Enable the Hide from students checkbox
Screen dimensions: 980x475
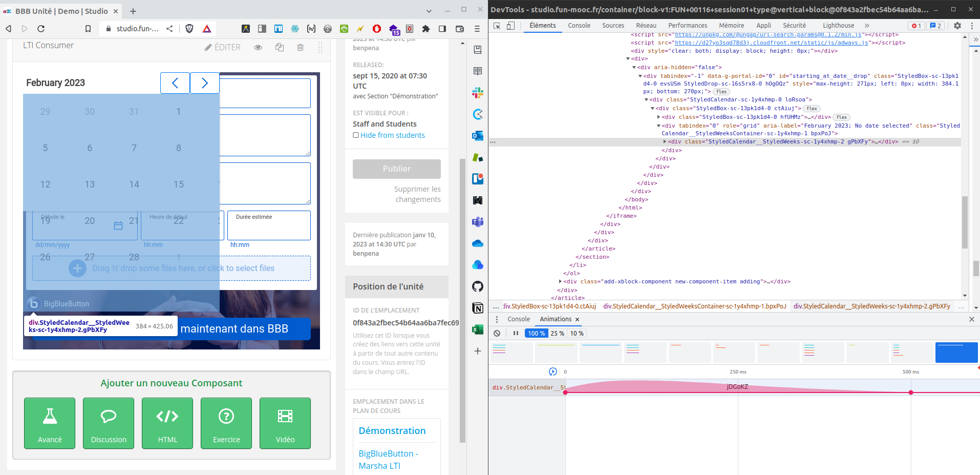pos(356,135)
